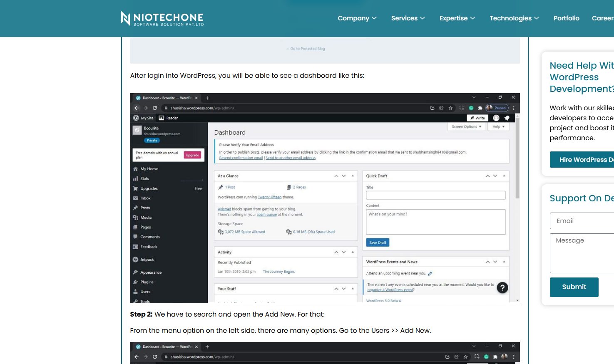Click the round black question mark help icon
This screenshot has width=614, height=364.
click(x=502, y=287)
